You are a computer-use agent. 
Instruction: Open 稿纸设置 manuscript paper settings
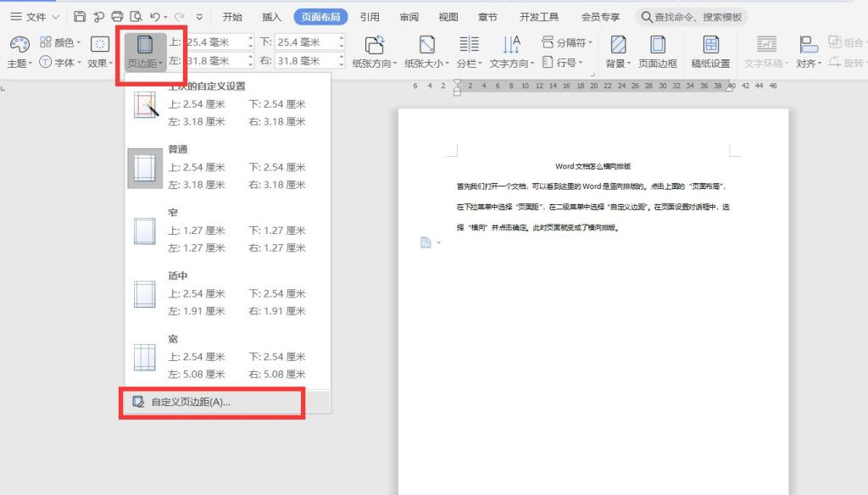coord(710,52)
